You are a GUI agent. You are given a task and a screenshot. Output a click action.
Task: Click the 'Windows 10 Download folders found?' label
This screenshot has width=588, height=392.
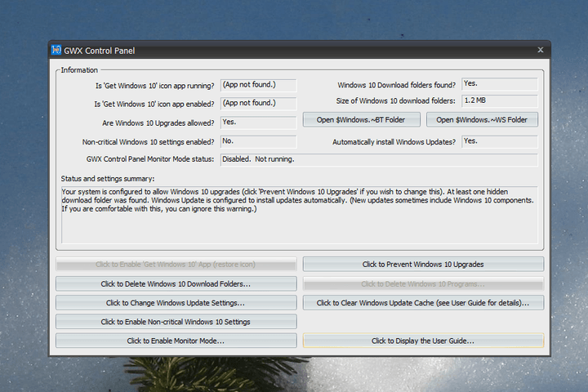396,85
